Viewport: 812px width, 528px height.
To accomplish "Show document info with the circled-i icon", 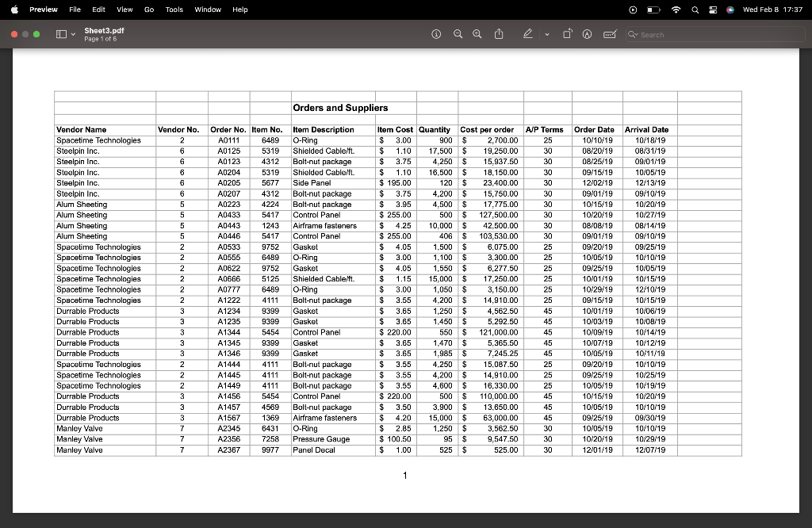I will pos(435,34).
